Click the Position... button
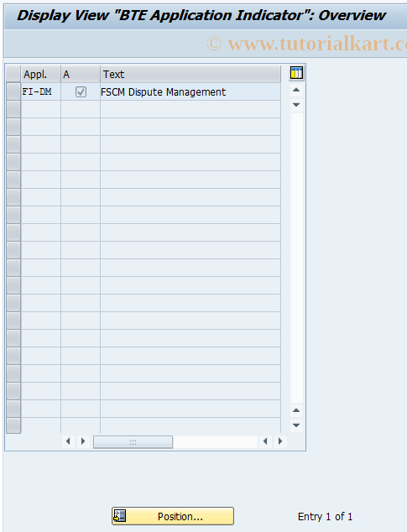407x532 pixels. click(x=173, y=516)
